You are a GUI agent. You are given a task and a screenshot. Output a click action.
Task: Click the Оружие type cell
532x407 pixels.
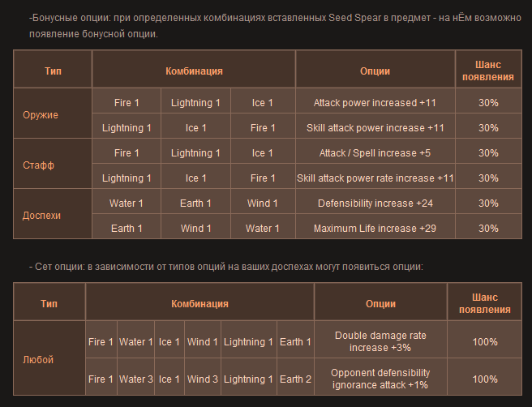pyautogui.click(x=41, y=115)
